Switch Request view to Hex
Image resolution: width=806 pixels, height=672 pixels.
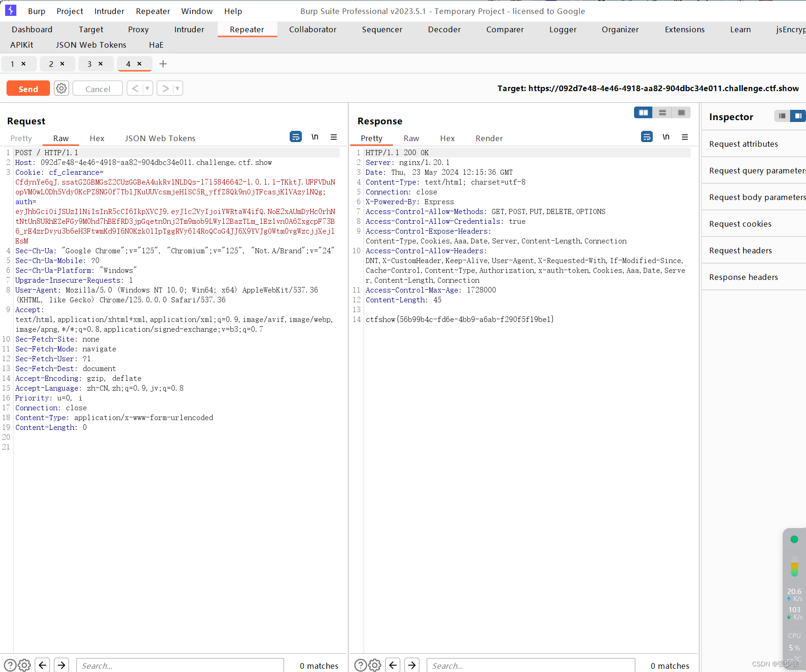(97, 138)
